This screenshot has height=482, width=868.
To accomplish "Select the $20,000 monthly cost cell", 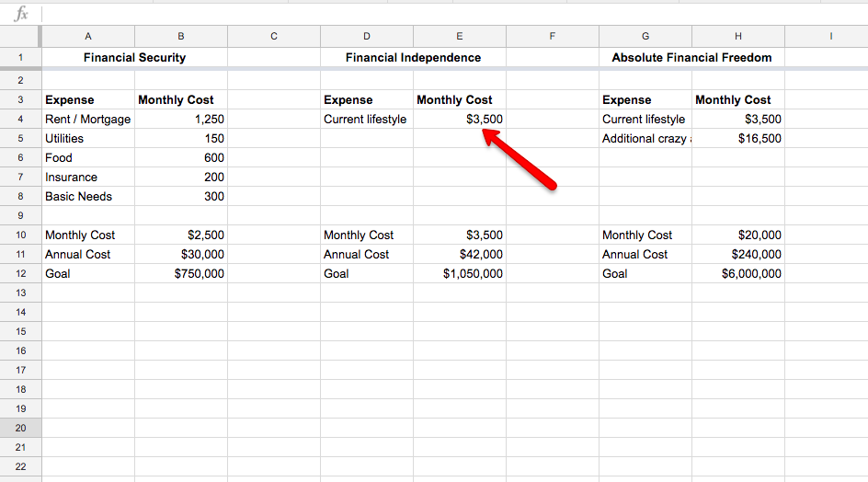I will click(x=738, y=235).
